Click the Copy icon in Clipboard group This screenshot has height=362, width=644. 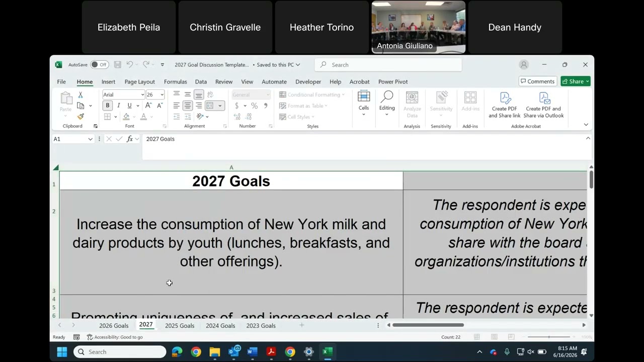80,106
